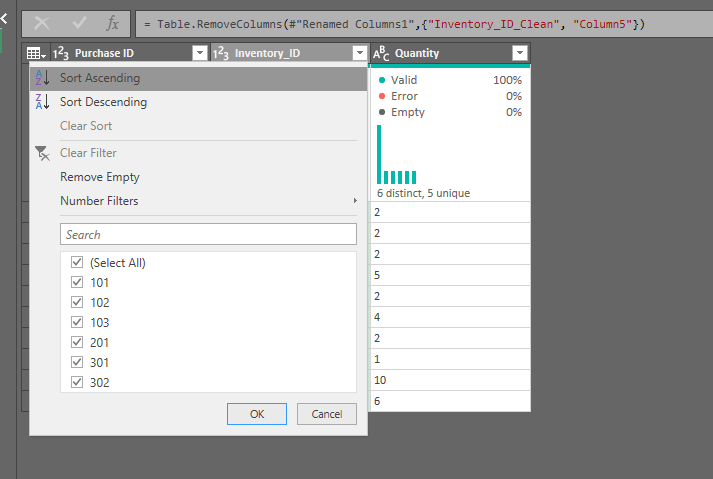Image resolution: width=713 pixels, height=479 pixels.
Task: Select the Quantity cell with value 6
Action: tap(450, 401)
